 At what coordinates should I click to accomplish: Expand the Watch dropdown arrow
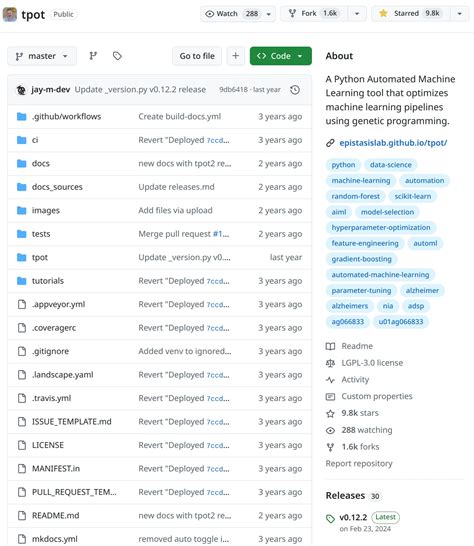[x=269, y=14]
